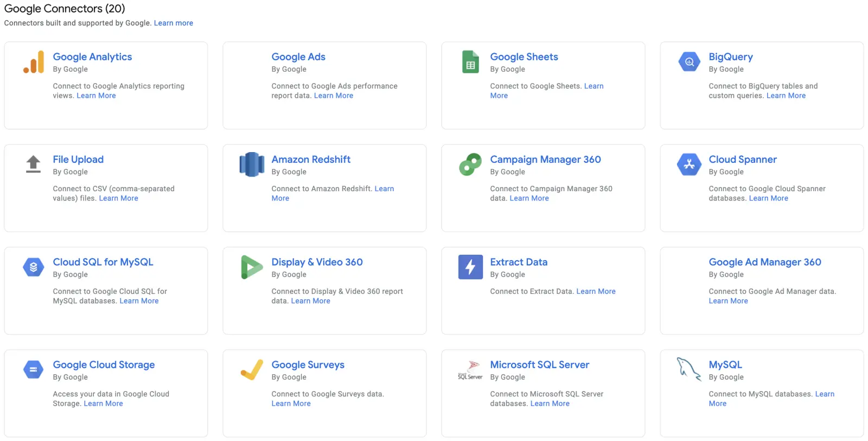Click the Cloud SQL for MySQL icon

[34, 267]
